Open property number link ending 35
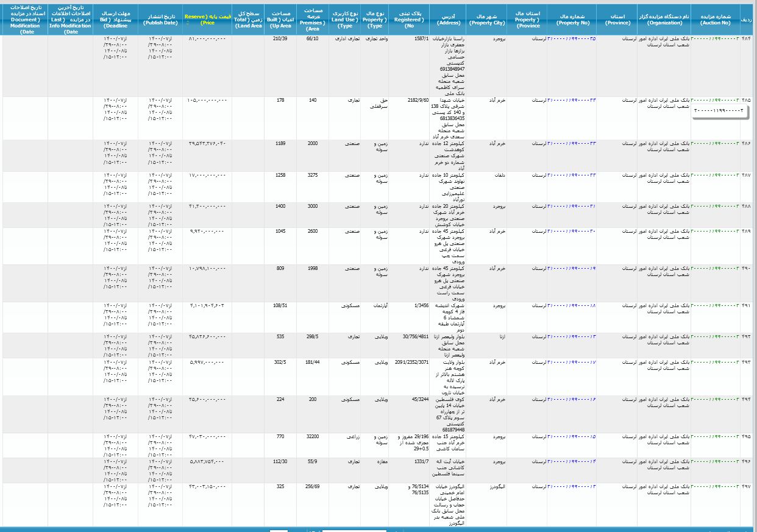757x532 pixels. point(572,39)
